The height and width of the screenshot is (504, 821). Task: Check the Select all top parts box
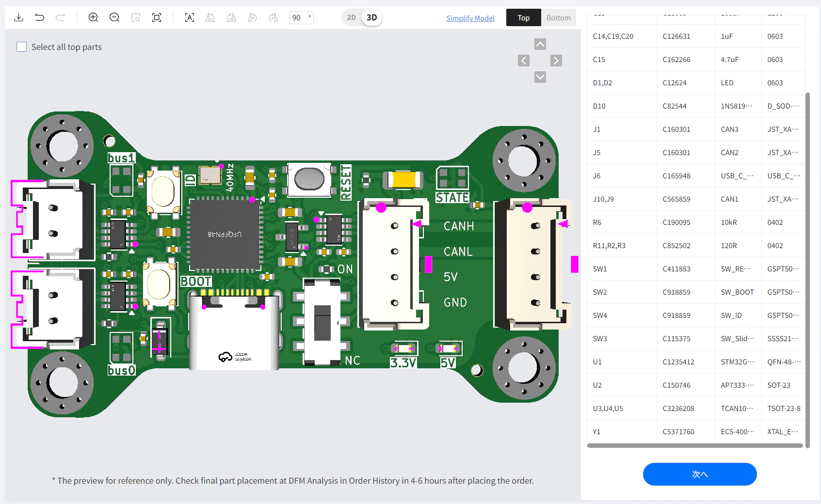pos(22,47)
